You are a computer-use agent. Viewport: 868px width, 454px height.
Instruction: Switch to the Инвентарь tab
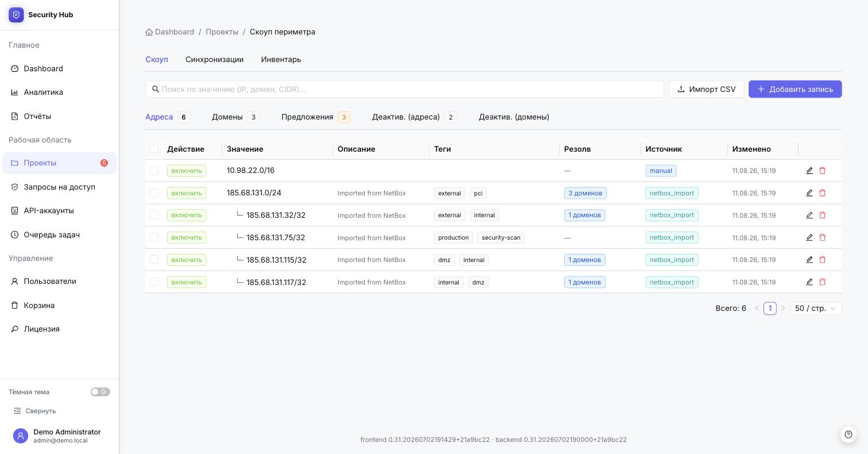(281, 60)
